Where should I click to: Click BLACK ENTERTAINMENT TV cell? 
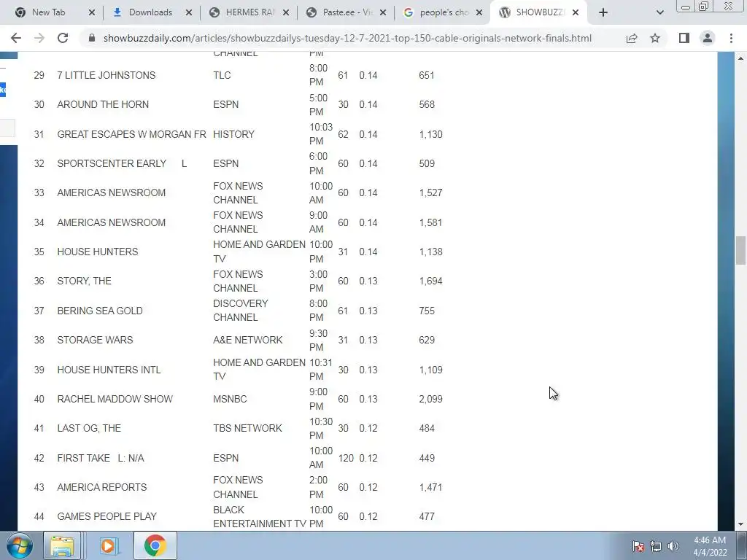point(260,517)
